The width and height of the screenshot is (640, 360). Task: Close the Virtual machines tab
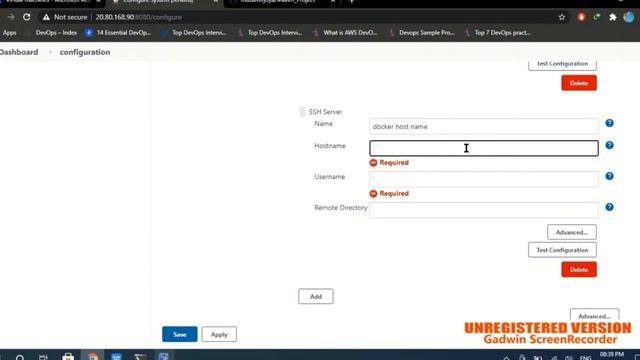(98, 2)
